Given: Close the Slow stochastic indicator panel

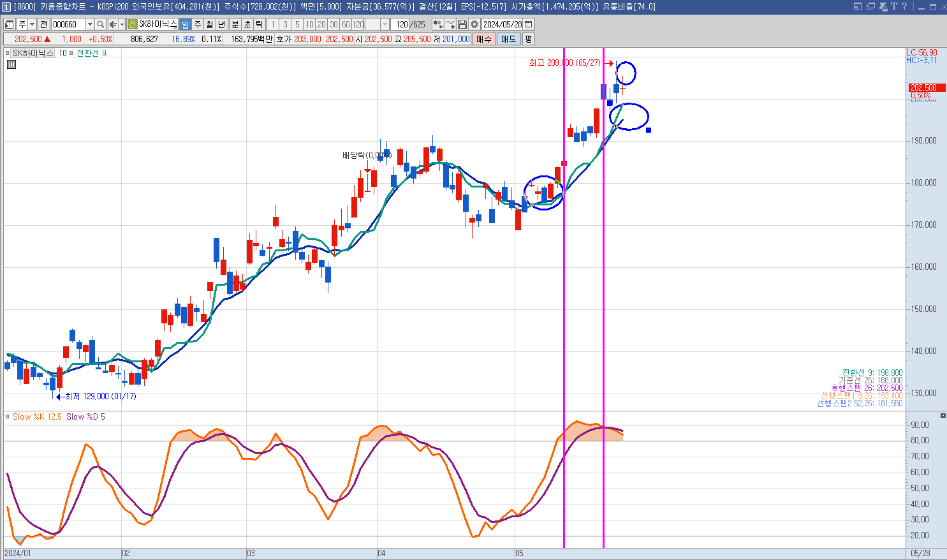Looking at the screenshot, I should 943,415.
